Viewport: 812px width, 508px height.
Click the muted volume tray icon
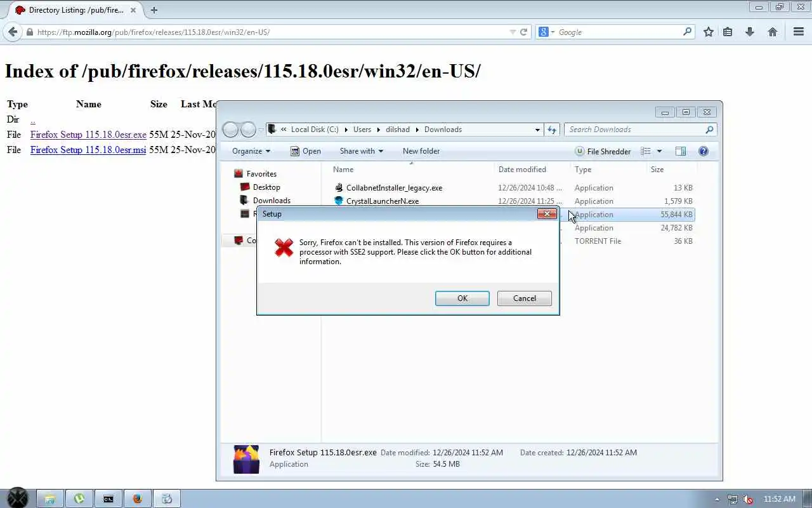point(748,499)
